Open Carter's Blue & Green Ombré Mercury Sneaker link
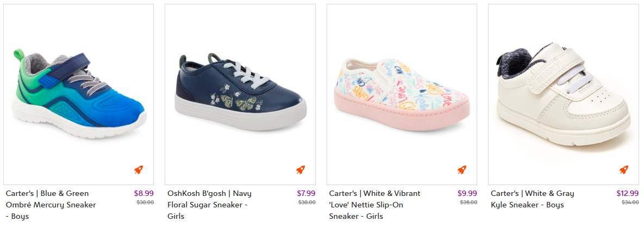The width and height of the screenshot is (644, 227). point(51,205)
